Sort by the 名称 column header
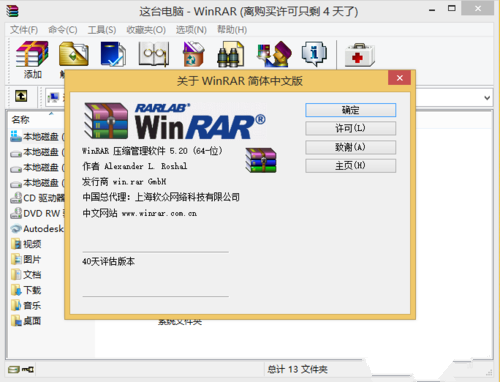Image resolution: width=500 pixels, height=382 pixels. [20, 119]
